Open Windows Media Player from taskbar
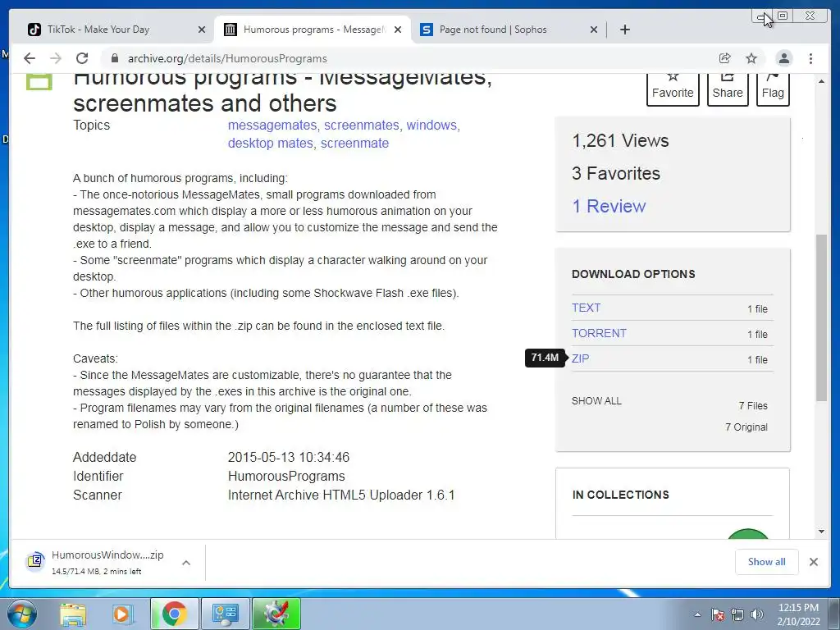This screenshot has width=840, height=630. click(x=121, y=614)
